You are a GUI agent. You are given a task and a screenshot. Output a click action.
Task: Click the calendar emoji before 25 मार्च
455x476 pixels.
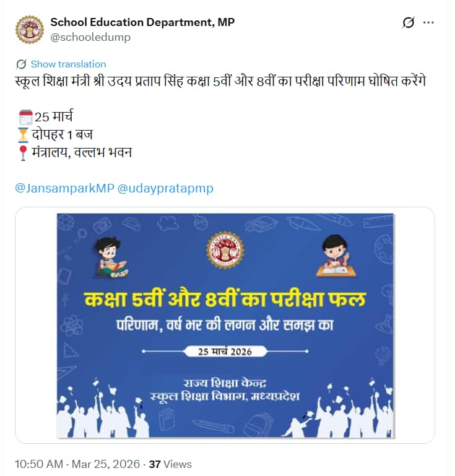pos(25,117)
